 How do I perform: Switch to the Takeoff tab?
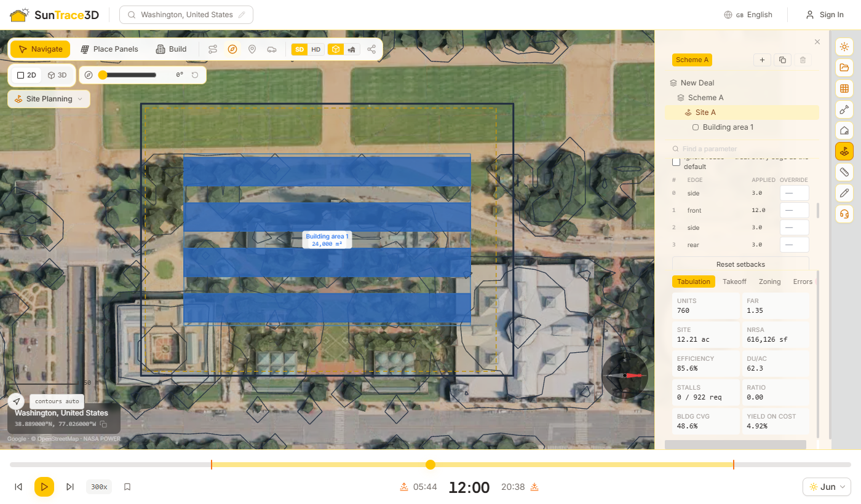tap(734, 282)
